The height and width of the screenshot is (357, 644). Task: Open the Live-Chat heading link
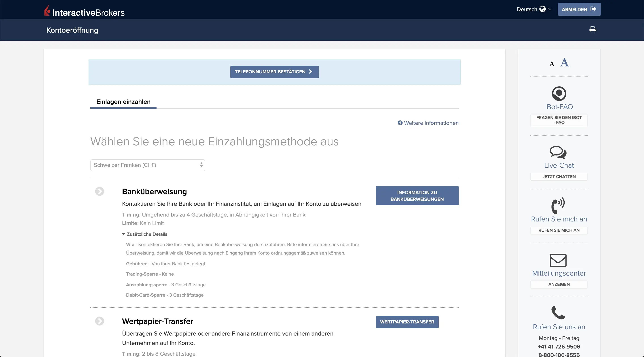click(559, 166)
